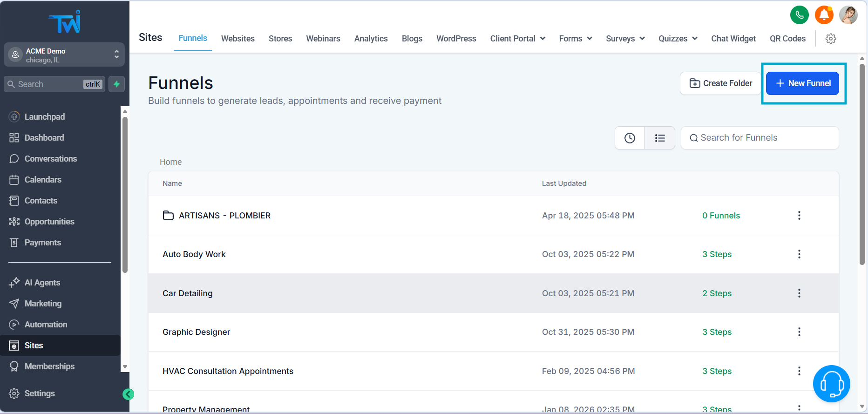
Task: Open the Sites settings gear icon
Action: (x=830, y=39)
